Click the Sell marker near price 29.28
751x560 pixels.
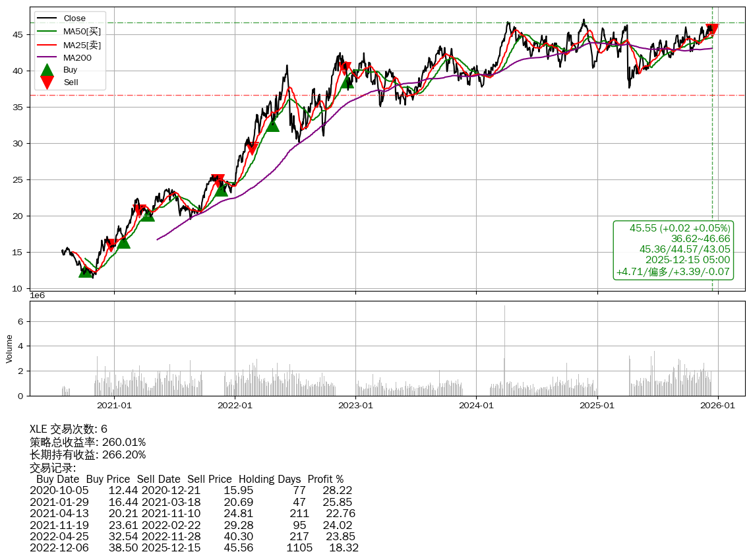(x=251, y=148)
